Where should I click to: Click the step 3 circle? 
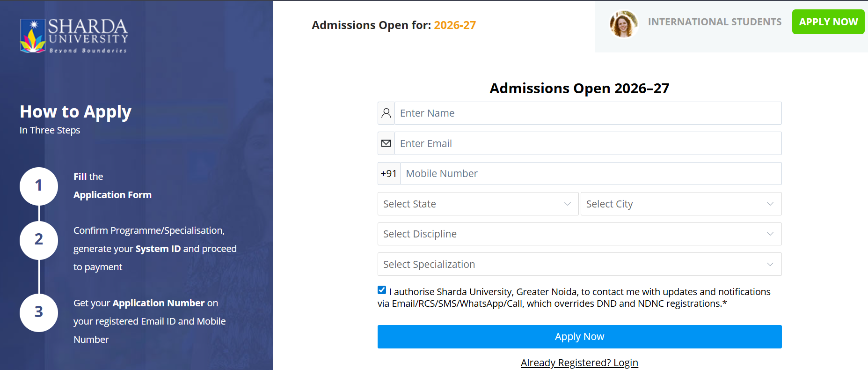(x=39, y=312)
